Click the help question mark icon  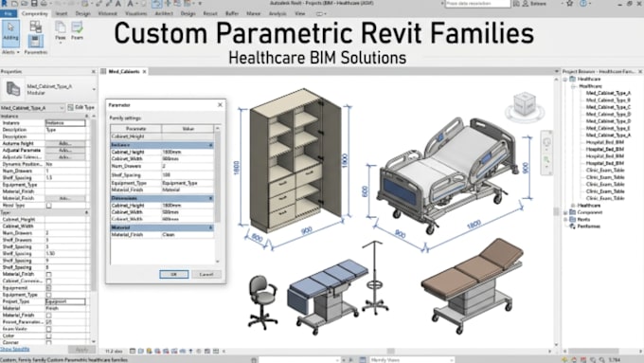point(583,3)
